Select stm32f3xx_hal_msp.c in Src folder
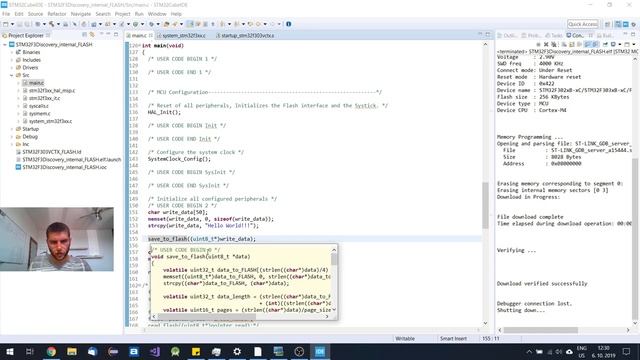Image resolution: width=640 pixels, height=360 pixels. coord(52,91)
